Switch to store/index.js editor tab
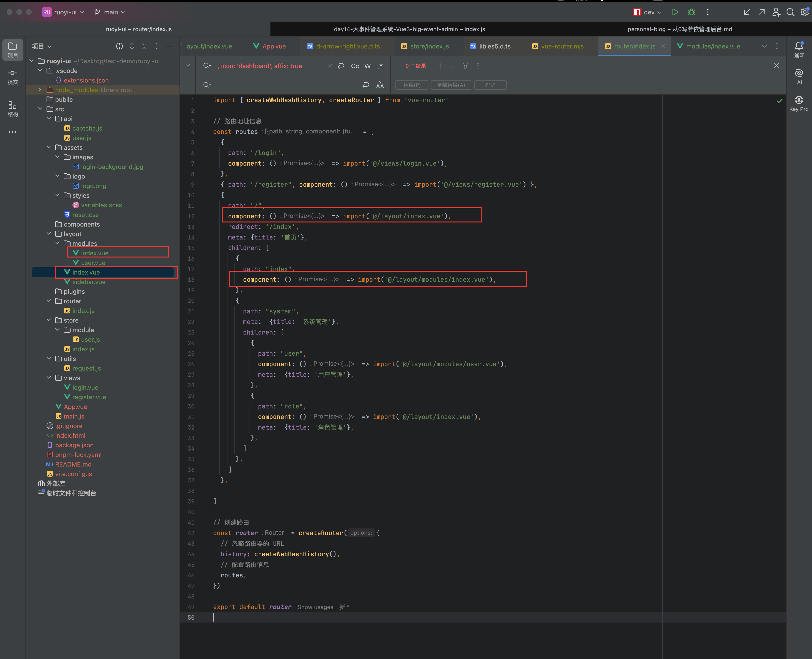 point(425,46)
